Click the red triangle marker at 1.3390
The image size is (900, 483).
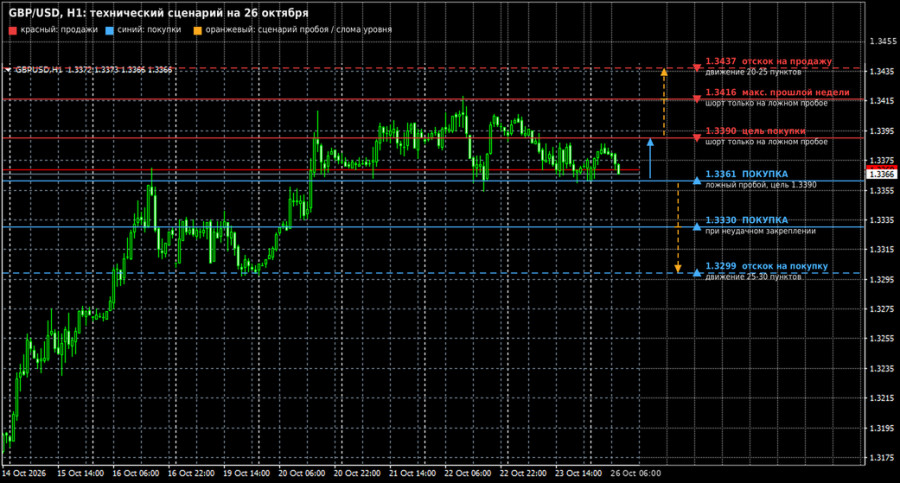tap(697, 138)
